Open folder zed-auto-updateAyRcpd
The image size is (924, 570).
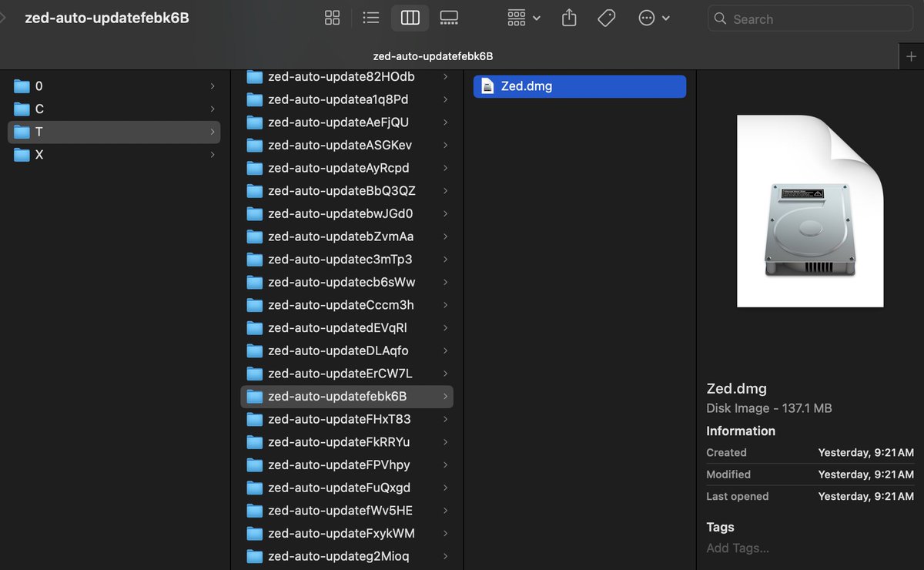(x=346, y=168)
